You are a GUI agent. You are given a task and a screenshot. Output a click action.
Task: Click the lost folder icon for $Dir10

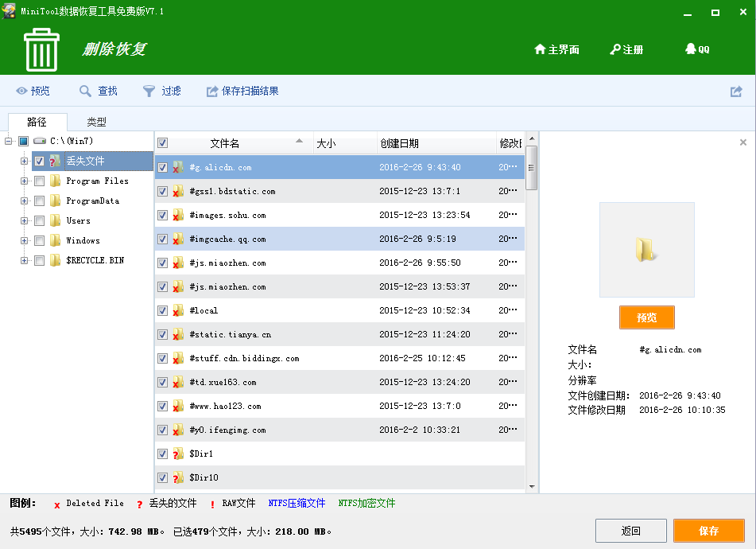click(178, 477)
